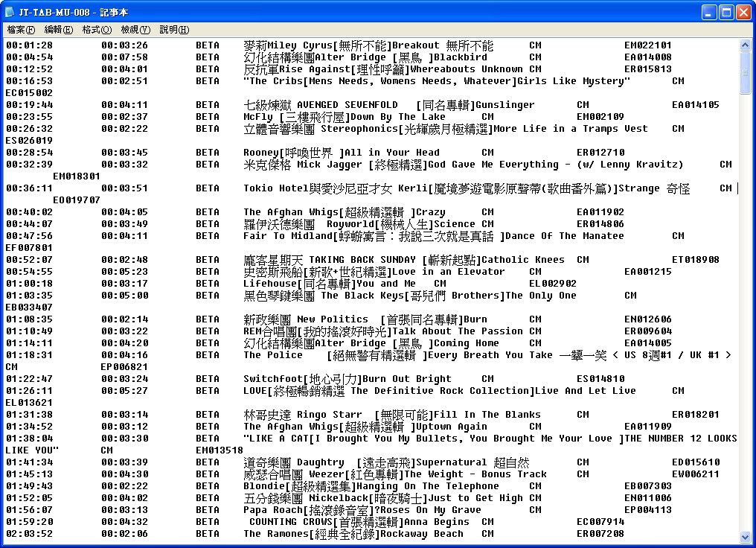Viewport: 756px width, 548px height.
Task: Click the text Mick Jagger
Action: (330, 165)
